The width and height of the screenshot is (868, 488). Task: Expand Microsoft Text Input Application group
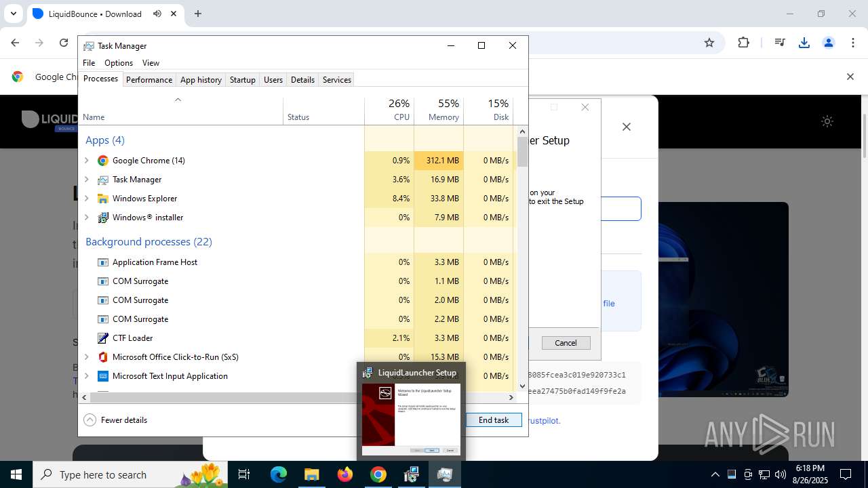(x=87, y=376)
